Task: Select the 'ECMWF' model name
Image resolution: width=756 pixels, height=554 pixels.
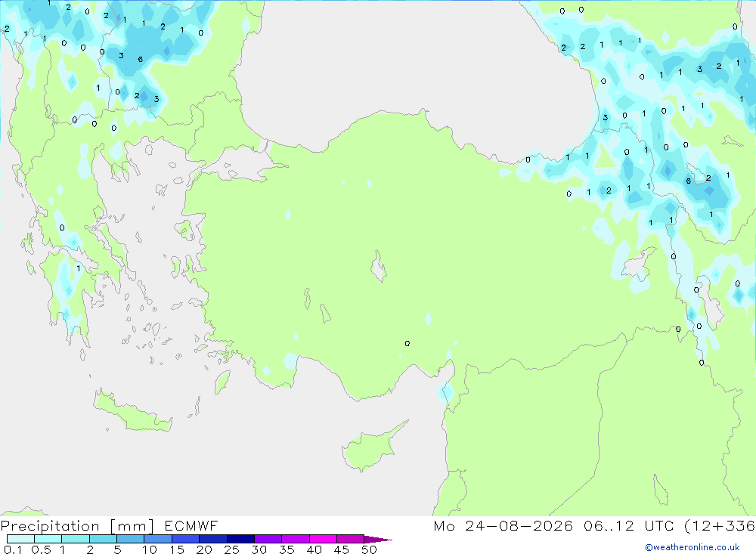Action: [191, 525]
